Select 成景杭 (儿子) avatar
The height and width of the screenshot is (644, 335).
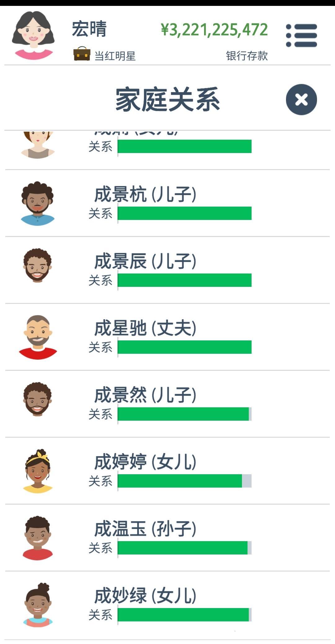pyautogui.click(x=38, y=203)
